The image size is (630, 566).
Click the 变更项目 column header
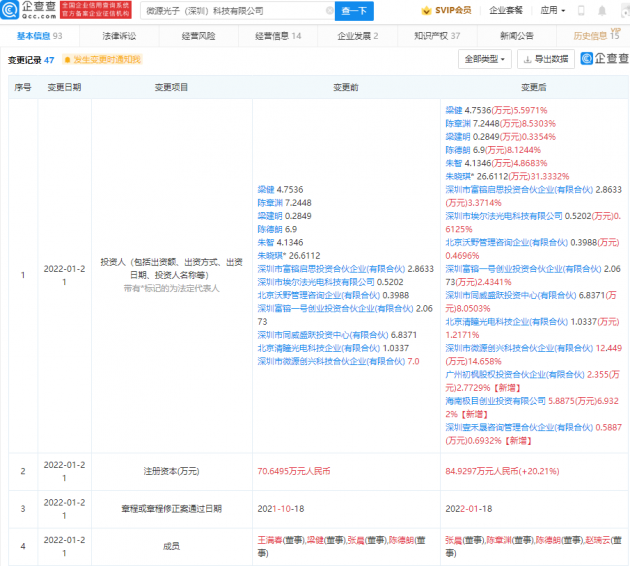click(171, 87)
